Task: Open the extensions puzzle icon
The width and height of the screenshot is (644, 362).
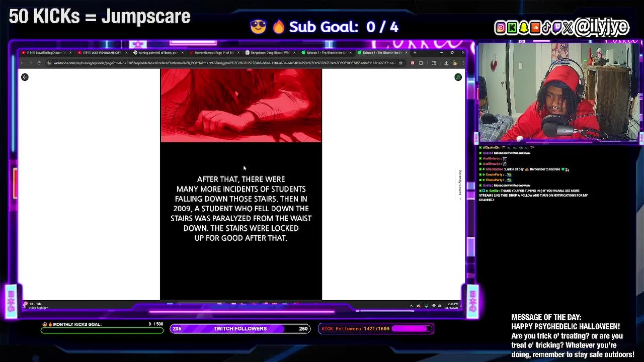Action: (421, 63)
